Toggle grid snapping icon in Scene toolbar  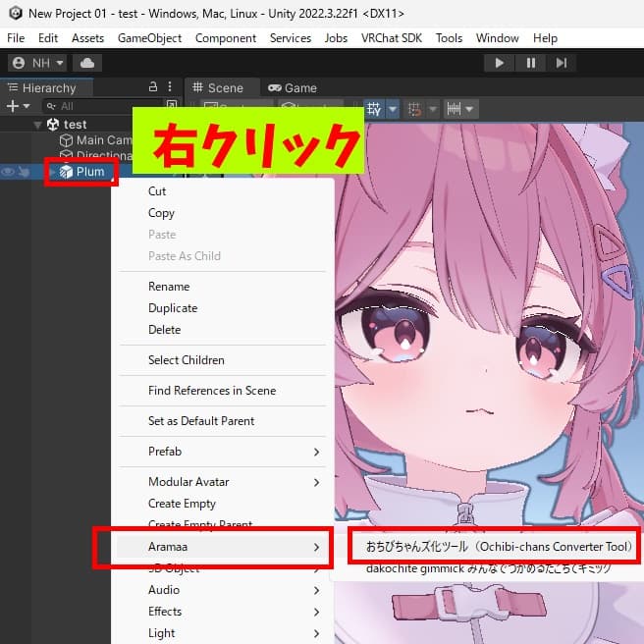point(374,109)
